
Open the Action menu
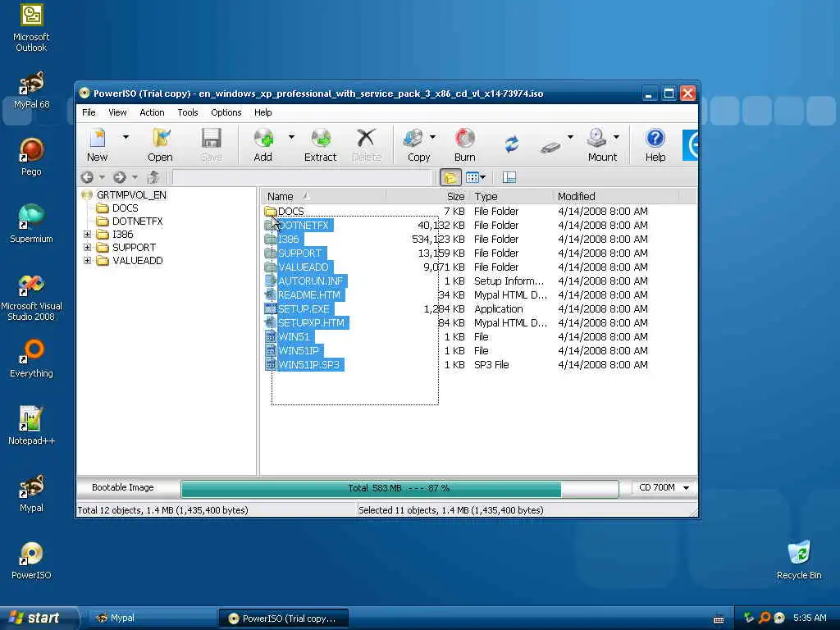point(152,112)
